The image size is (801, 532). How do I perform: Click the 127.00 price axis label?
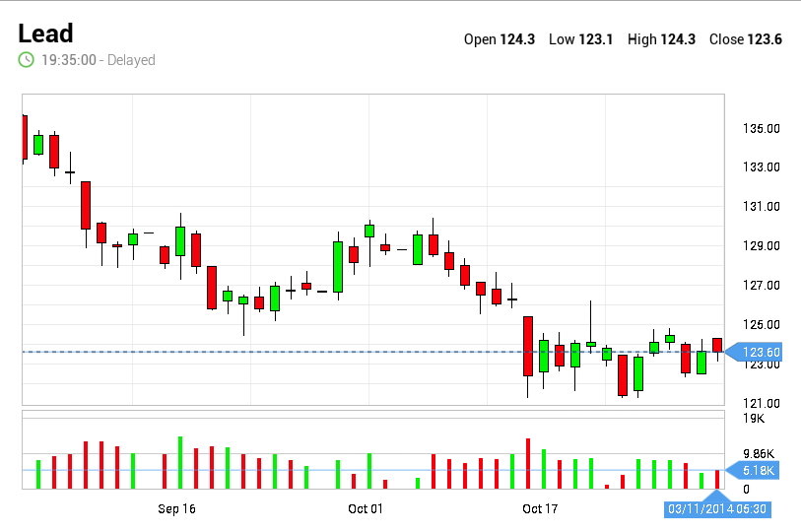[762, 285]
